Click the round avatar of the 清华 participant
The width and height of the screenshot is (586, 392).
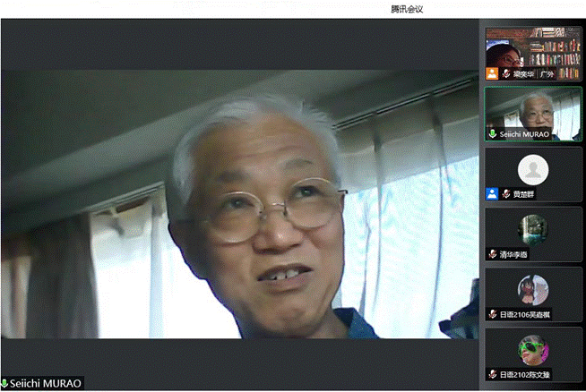(x=532, y=228)
